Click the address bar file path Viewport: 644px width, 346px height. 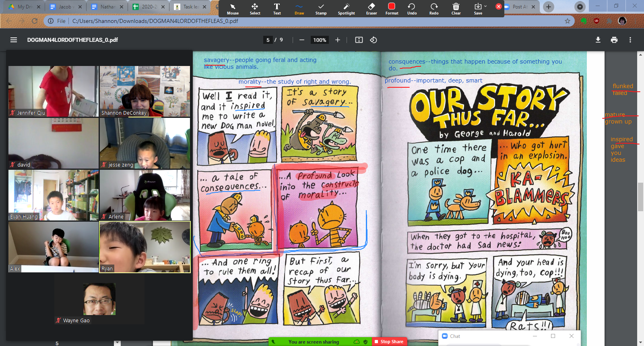155,21
